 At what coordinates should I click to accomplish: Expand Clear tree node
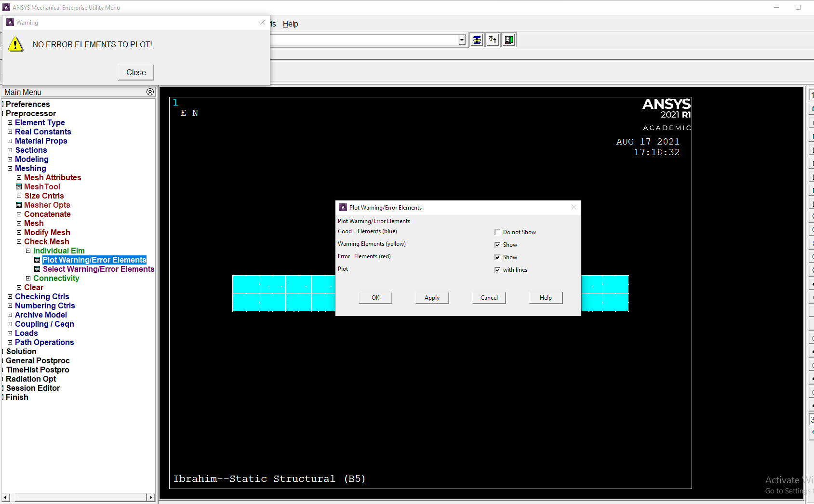19,288
